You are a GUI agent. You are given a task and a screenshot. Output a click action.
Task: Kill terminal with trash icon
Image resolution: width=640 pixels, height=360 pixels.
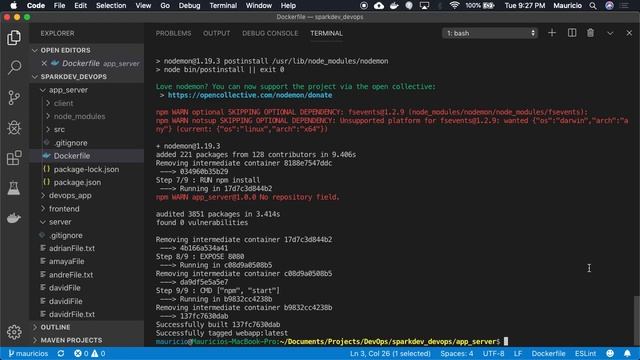pyautogui.click(x=591, y=33)
